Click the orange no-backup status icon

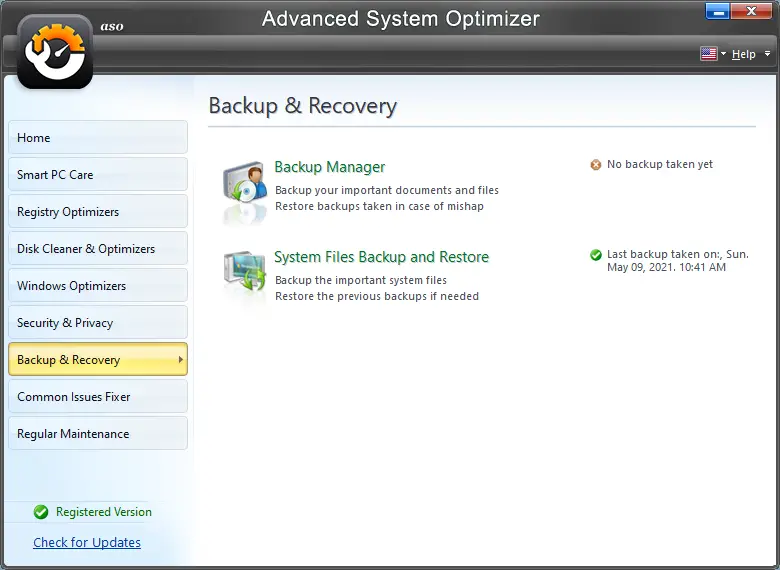pos(595,165)
